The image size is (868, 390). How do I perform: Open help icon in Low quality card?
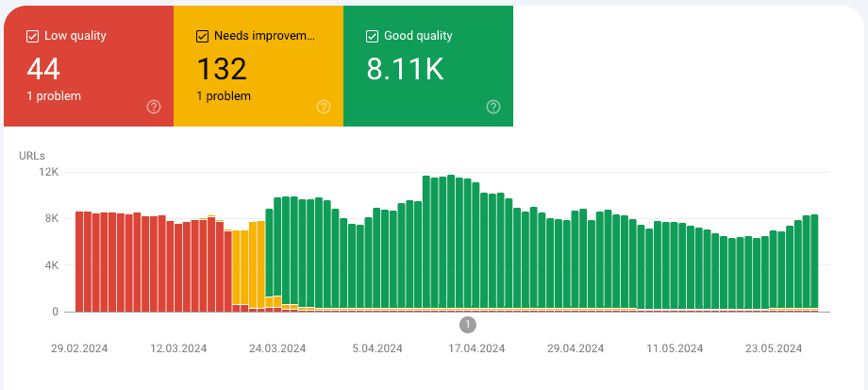point(154,107)
